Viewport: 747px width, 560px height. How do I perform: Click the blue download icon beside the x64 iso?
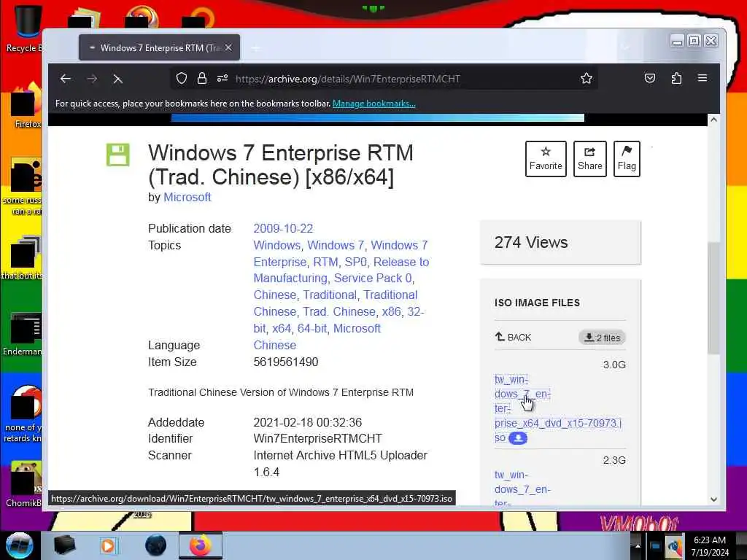518,438
